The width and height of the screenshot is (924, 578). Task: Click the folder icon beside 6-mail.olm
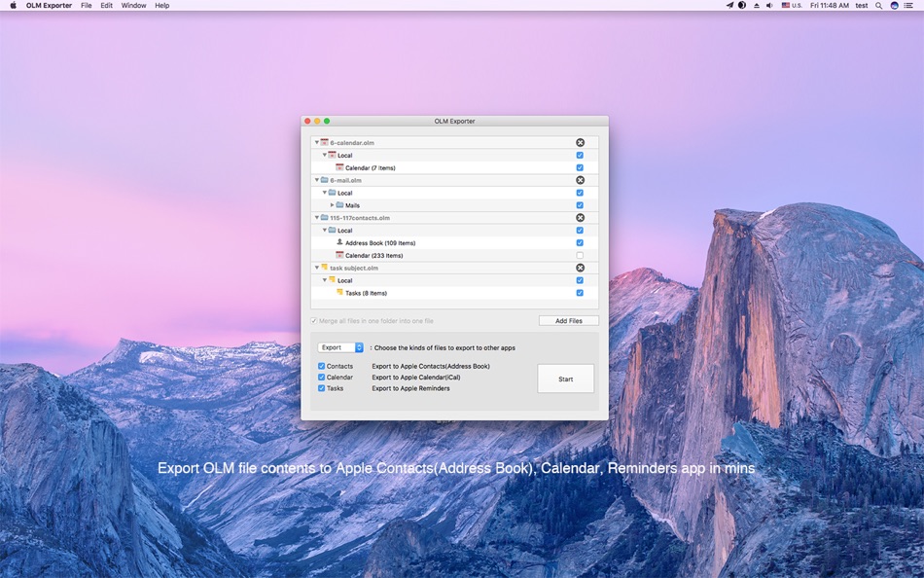pos(324,180)
